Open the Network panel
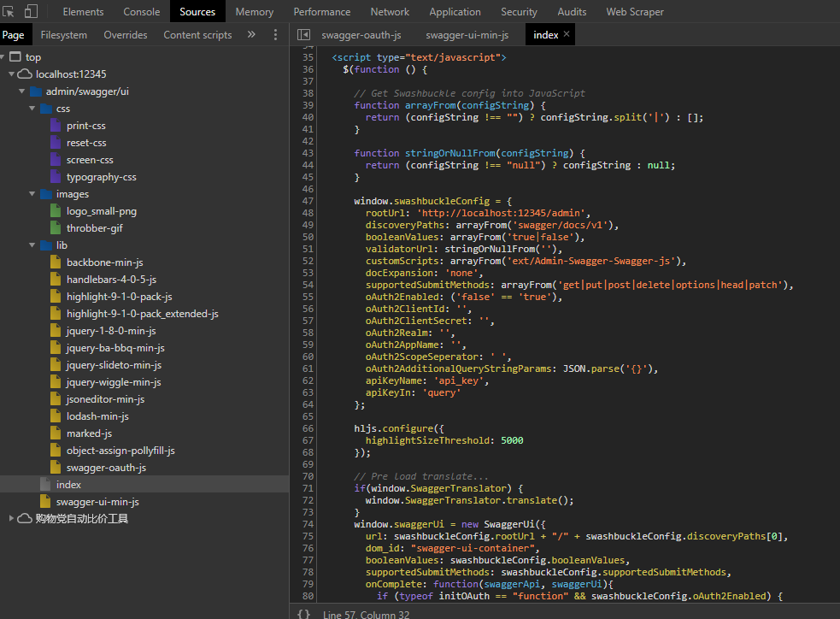 pyautogui.click(x=390, y=11)
